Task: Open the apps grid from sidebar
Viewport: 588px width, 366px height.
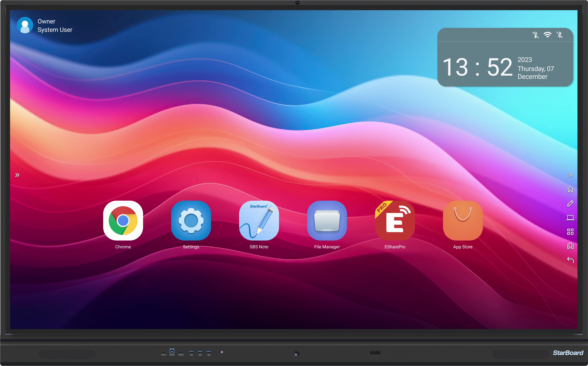Action: [x=570, y=232]
